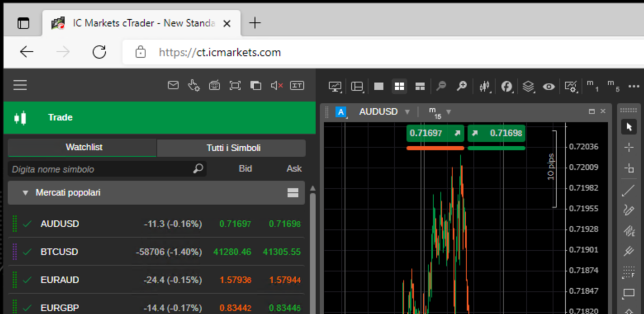Image resolution: width=644 pixels, height=314 pixels.
Task: Toggle watchlist view mode icon
Action: (293, 193)
